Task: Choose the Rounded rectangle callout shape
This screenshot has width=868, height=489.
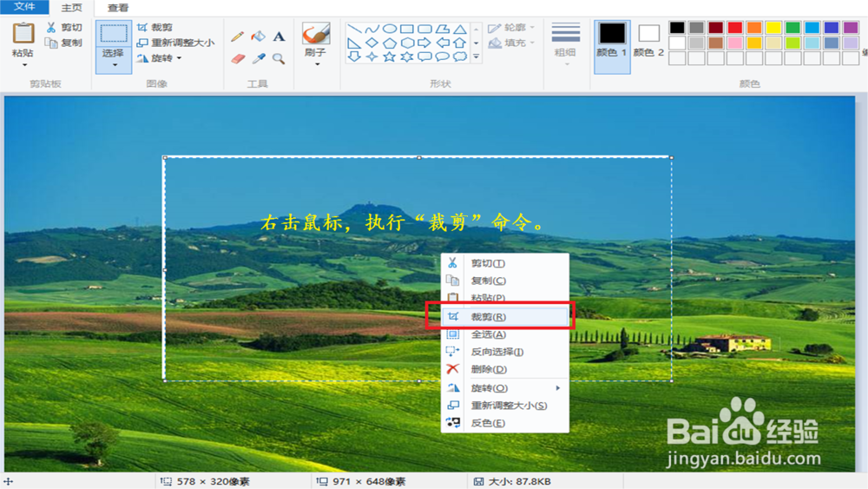Action: click(x=424, y=56)
